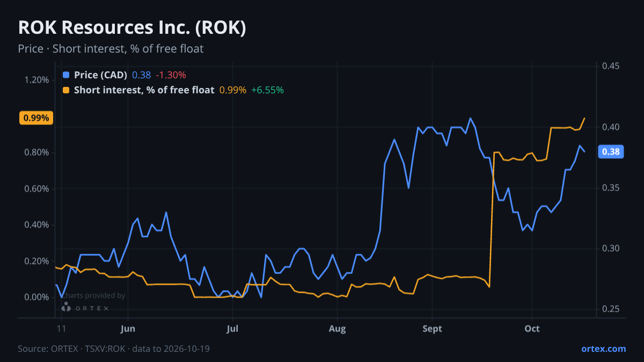Click the 0.00% left axis label
Viewport: 644px width, 362px height.
[x=36, y=297]
